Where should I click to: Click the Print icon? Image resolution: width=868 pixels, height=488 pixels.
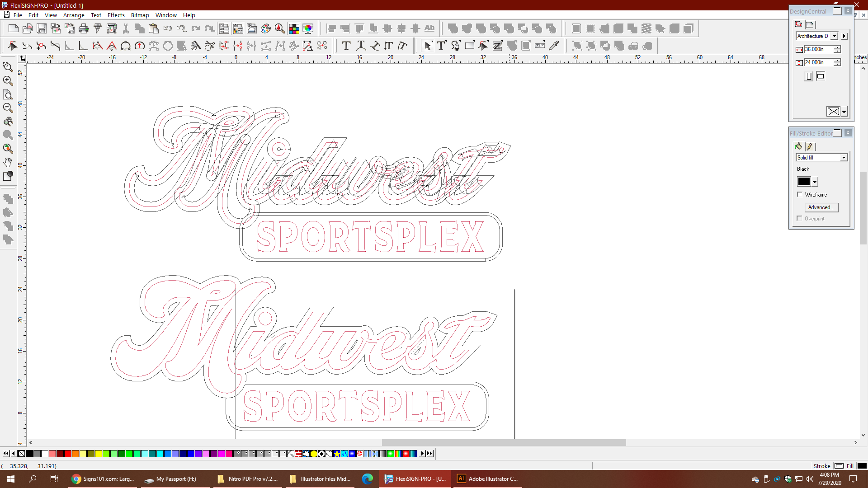84,29
